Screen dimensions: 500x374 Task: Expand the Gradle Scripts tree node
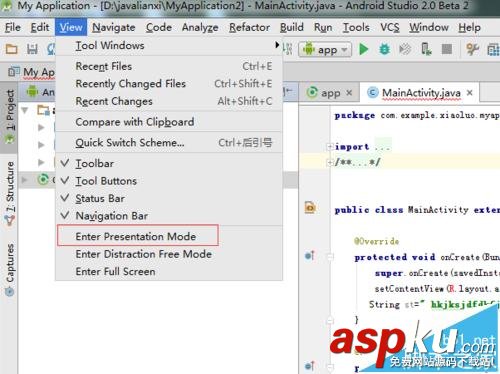[x=24, y=180]
